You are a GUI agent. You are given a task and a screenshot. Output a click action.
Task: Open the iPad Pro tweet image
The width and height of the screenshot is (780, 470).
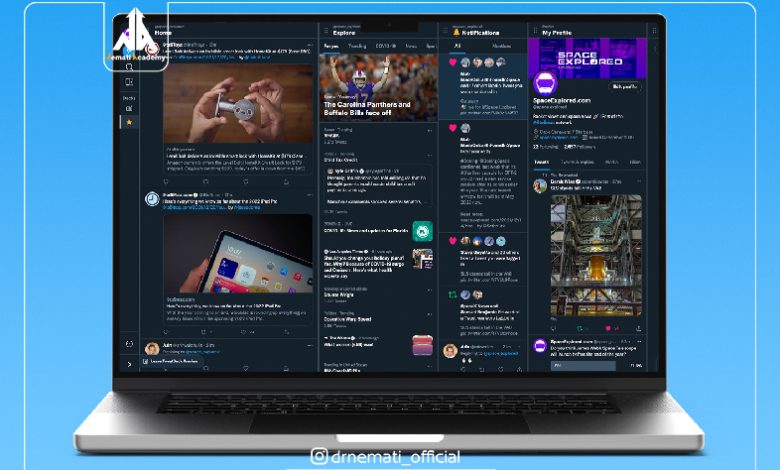[238, 254]
